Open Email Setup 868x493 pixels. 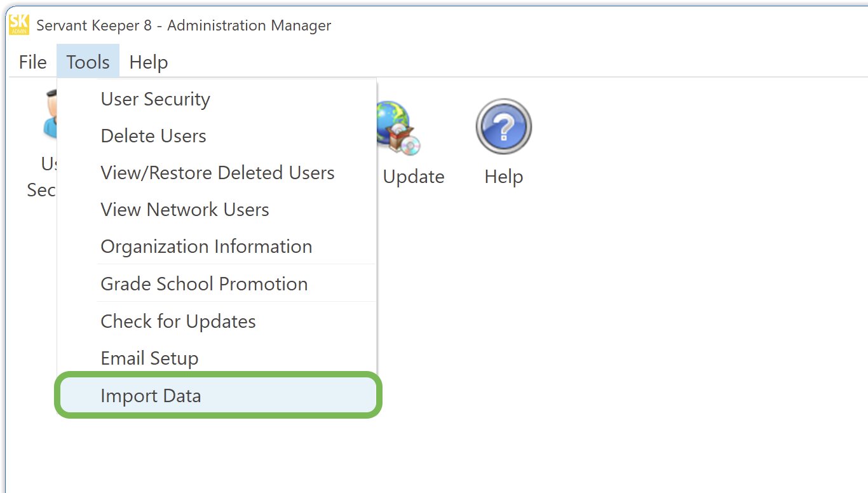149,358
